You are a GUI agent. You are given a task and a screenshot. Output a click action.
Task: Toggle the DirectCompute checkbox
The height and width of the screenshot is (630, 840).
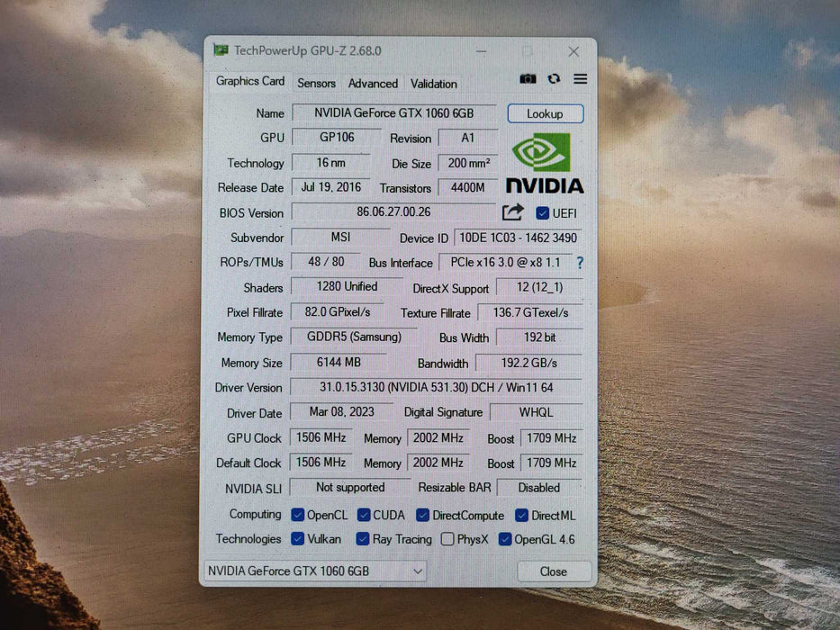[422, 516]
